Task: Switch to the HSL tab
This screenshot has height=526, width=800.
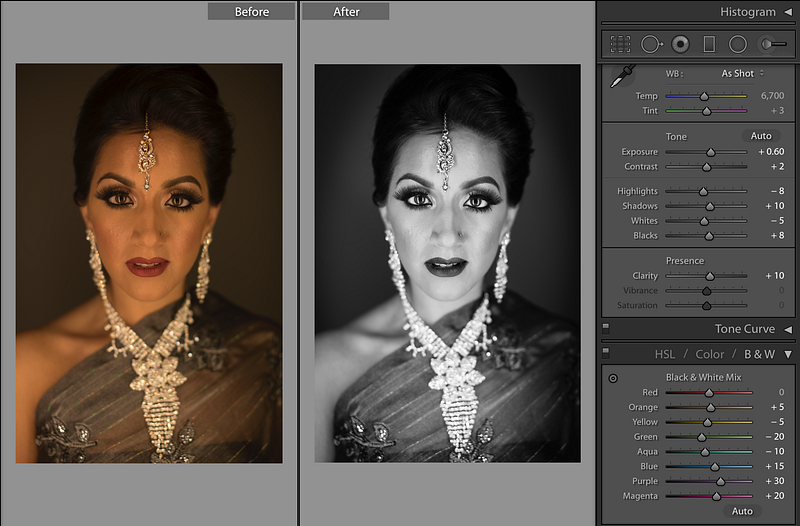Action: click(665, 354)
